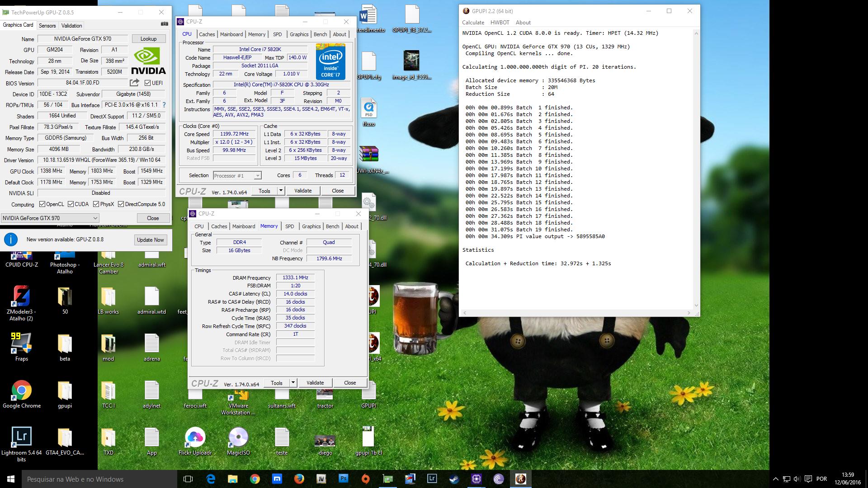Open the Bench tab in top CPU-Z window

click(320, 34)
